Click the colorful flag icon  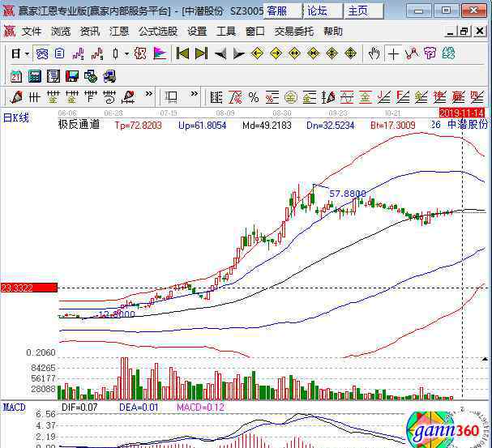click(x=160, y=53)
